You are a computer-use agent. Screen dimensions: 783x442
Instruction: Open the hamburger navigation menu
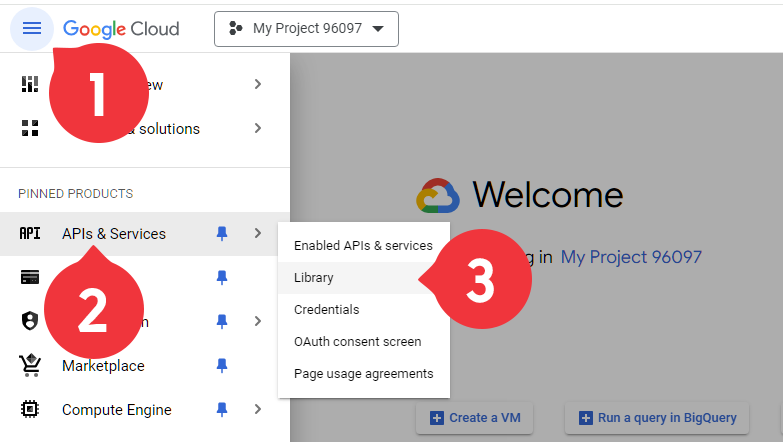tap(32, 28)
